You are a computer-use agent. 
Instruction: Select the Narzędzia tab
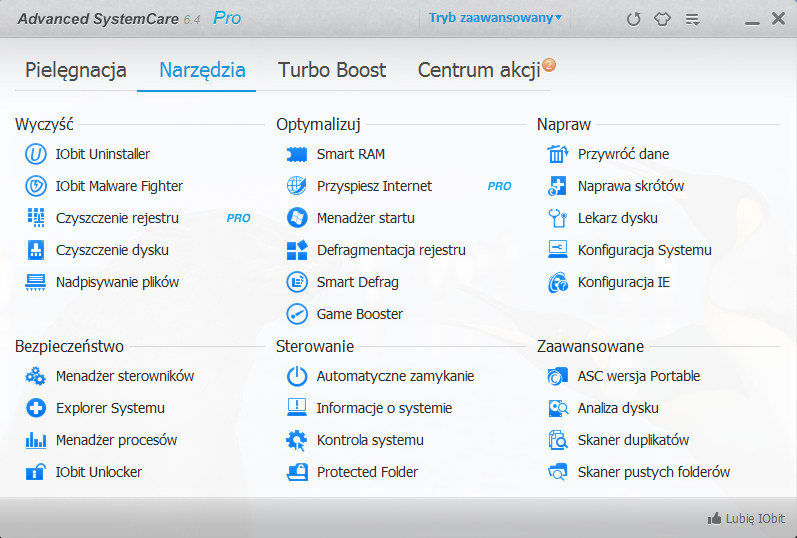coord(202,70)
